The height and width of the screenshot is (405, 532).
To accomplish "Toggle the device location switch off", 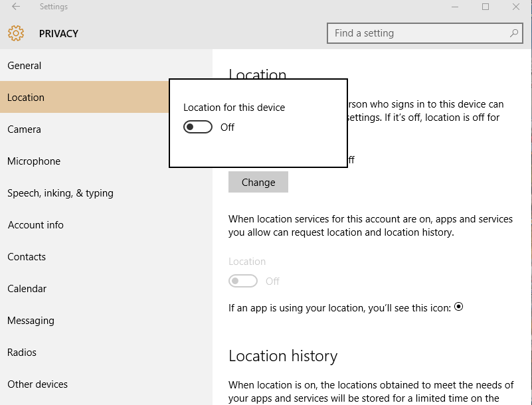I will 197,126.
